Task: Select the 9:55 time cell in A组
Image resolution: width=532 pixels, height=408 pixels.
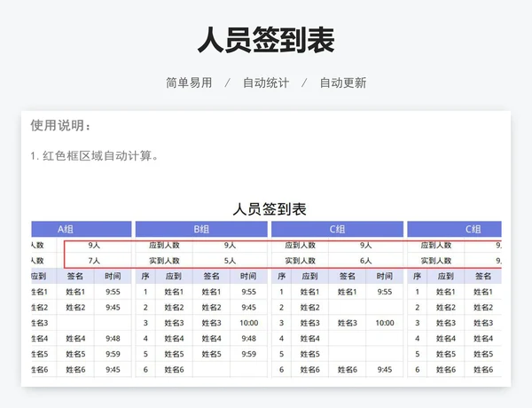Action: click(113, 292)
